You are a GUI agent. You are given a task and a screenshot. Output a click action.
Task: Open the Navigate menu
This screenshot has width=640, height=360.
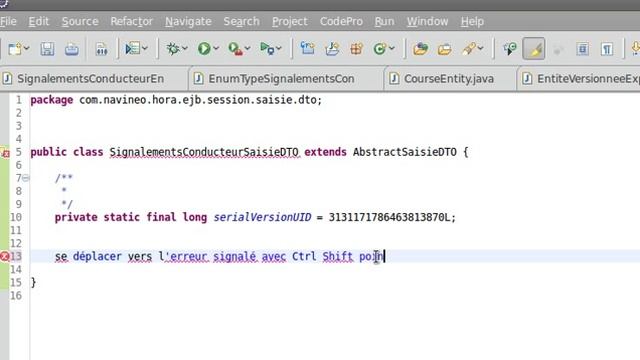point(188,21)
